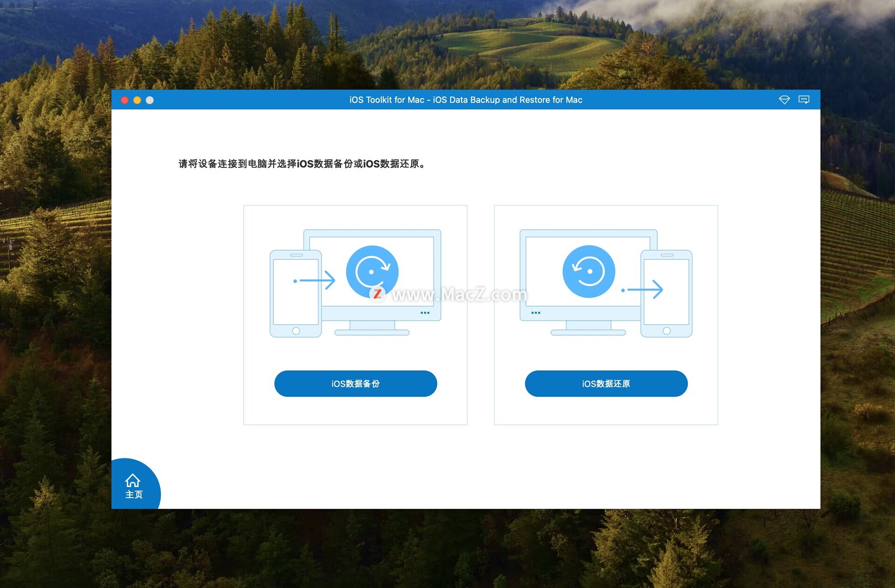Click the window title iOS Toolkit for Mac
This screenshot has height=588, width=895.
point(387,100)
